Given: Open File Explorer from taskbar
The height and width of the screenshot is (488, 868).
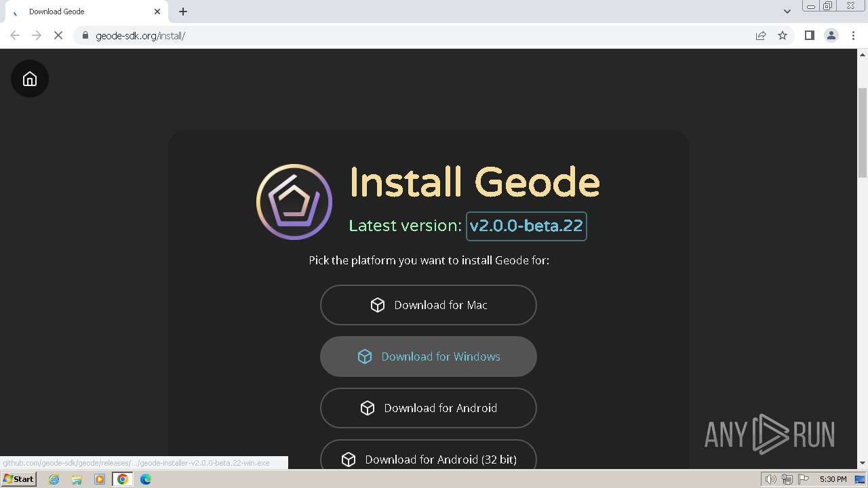Looking at the screenshot, I should (77, 479).
